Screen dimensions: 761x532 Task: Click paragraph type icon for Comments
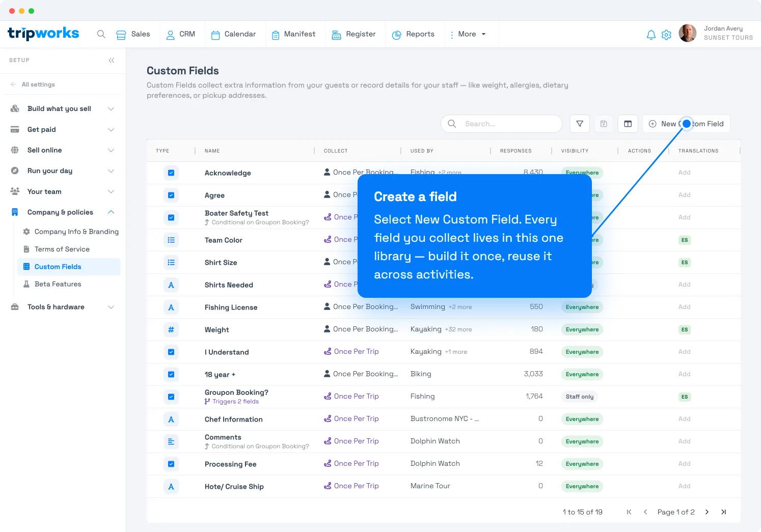(171, 441)
